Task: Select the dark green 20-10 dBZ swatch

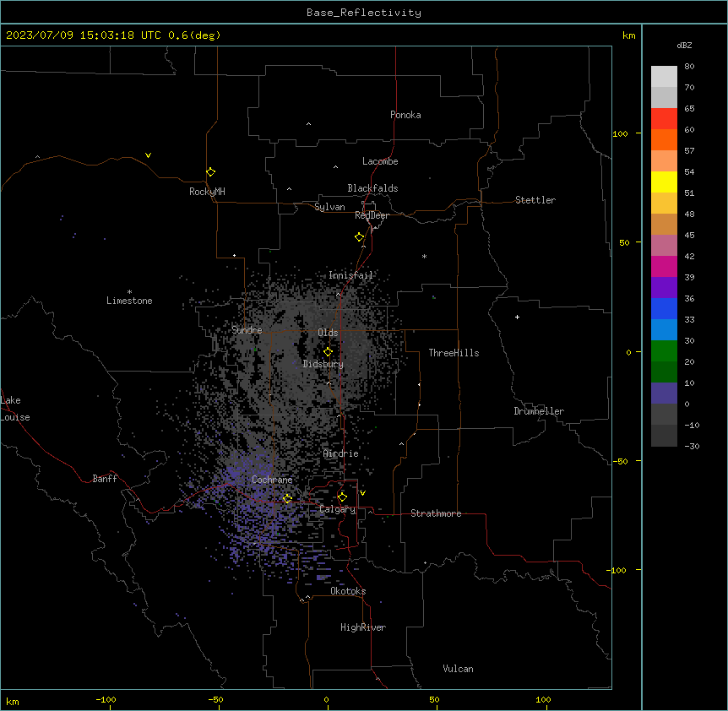Action: coord(664,372)
